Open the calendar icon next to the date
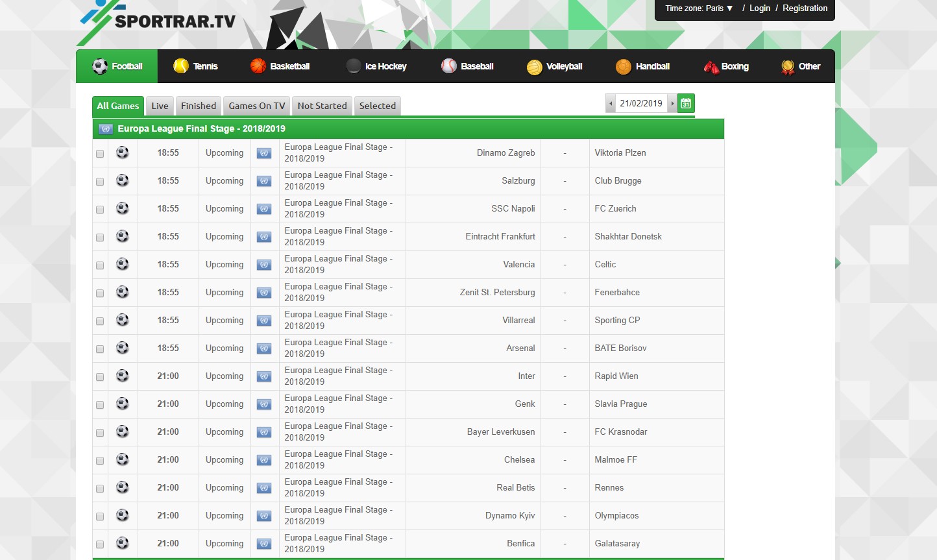Screen dimensions: 937x560 pos(685,103)
